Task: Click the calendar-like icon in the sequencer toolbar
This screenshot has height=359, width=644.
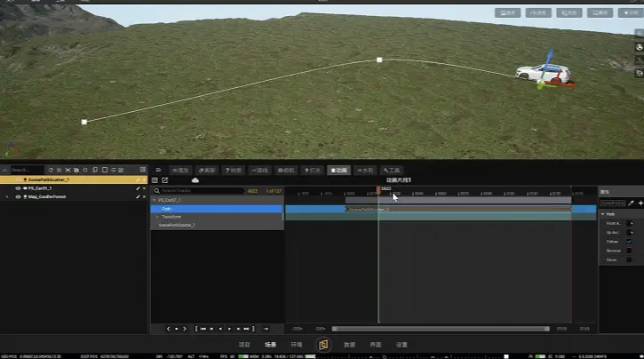Action: point(155,179)
